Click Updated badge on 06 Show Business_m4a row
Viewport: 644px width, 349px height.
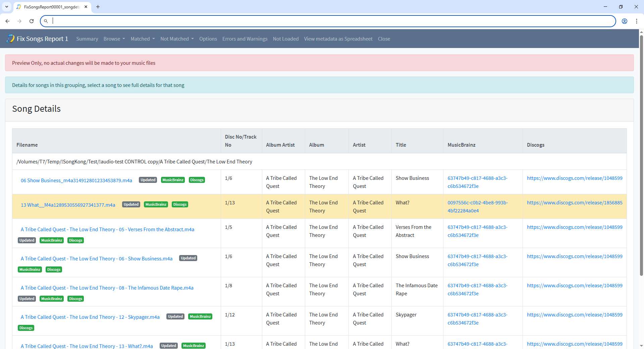coord(148,180)
